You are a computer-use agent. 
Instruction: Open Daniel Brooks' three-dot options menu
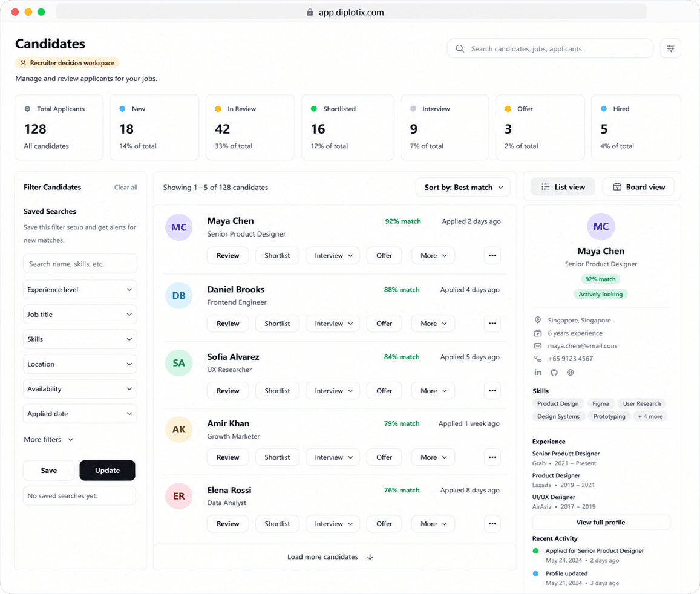pos(492,324)
